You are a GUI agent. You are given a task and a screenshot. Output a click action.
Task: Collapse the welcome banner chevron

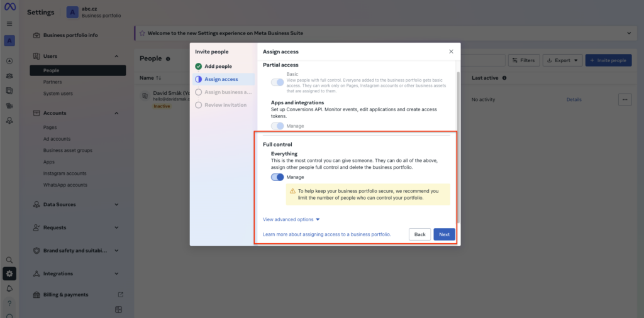[x=629, y=33]
